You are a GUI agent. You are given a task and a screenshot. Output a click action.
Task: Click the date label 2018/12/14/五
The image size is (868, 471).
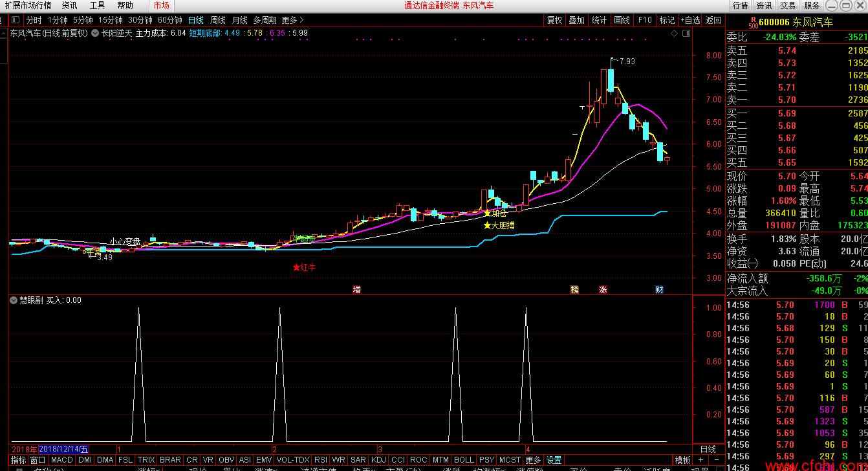(64, 449)
